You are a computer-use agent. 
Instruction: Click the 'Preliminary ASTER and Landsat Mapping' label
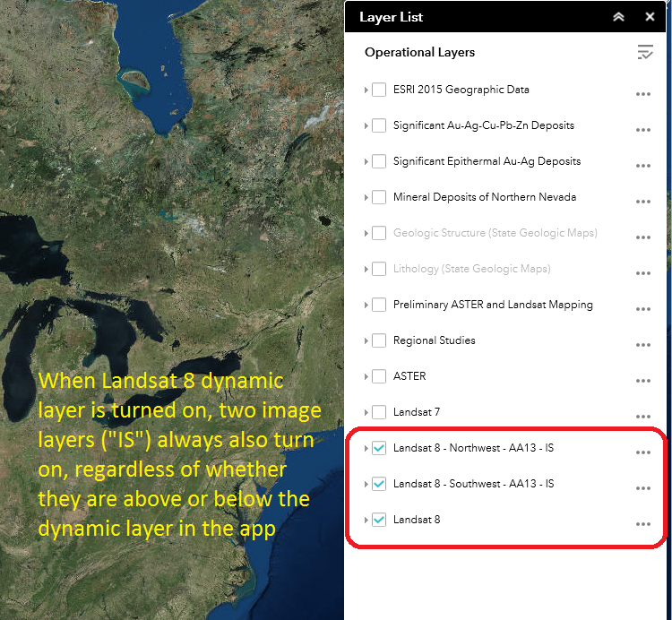tap(493, 305)
